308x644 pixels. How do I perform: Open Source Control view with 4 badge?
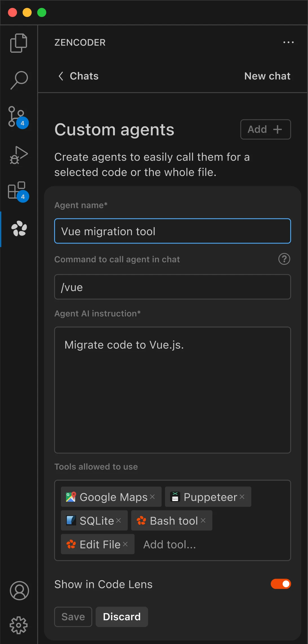coord(18,117)
